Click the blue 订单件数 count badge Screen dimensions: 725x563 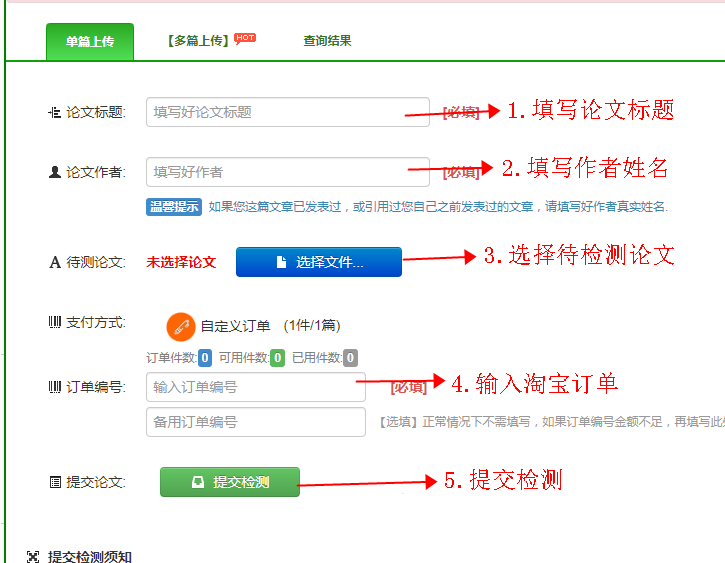tap(205, 358)
